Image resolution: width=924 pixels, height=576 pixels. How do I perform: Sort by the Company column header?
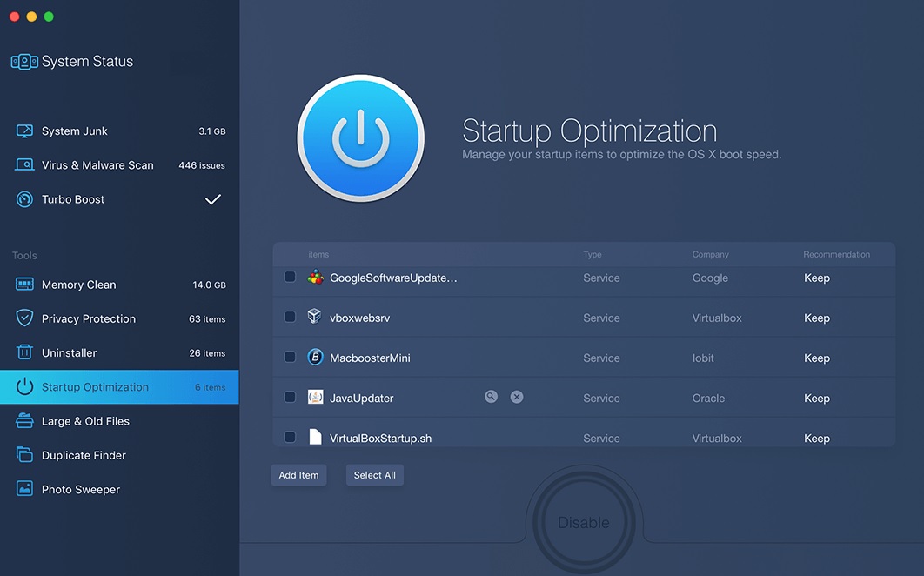click(x=710, y=254)
